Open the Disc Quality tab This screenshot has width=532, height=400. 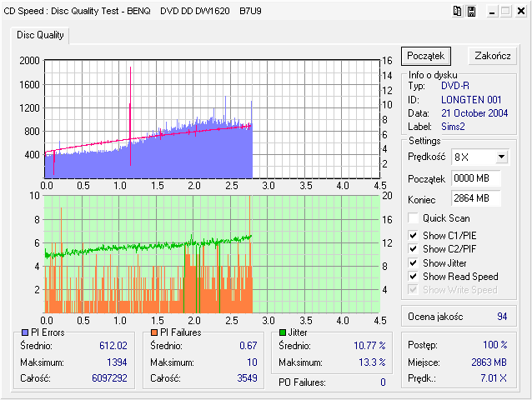40,35
